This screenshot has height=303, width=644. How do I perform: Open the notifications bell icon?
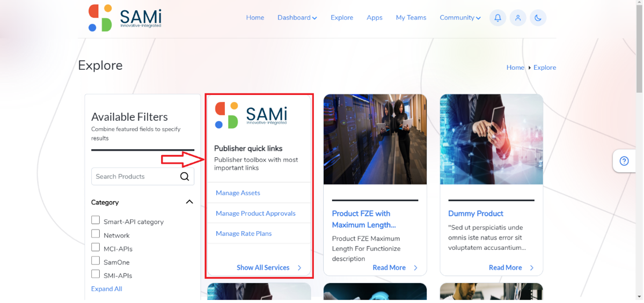click(497, 18)
